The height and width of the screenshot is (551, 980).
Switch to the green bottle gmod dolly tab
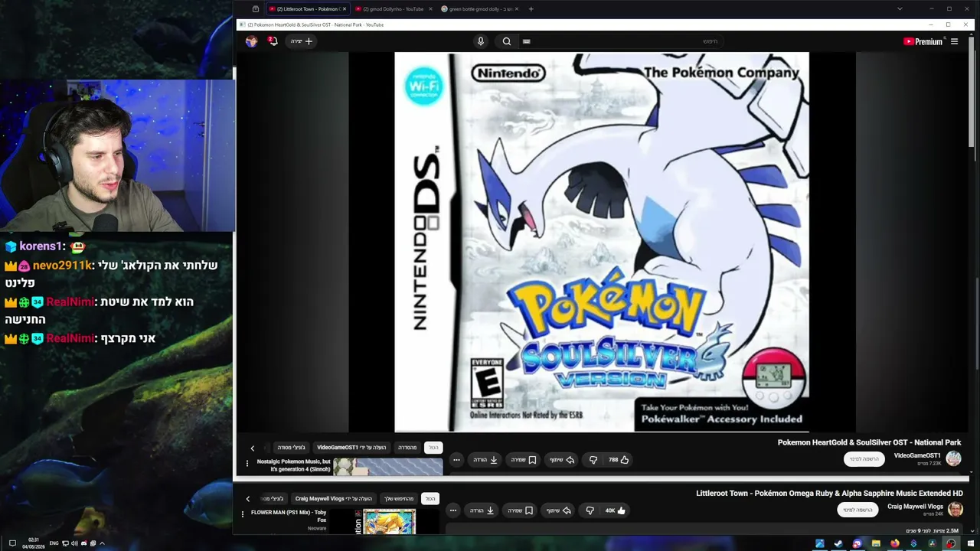[479, 9]
